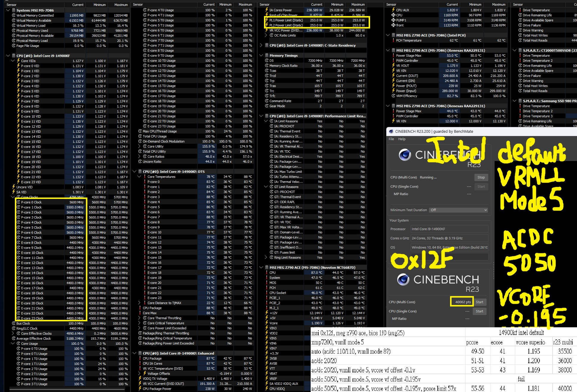Expand the Core Thermal Throttling row

point(139,318)
